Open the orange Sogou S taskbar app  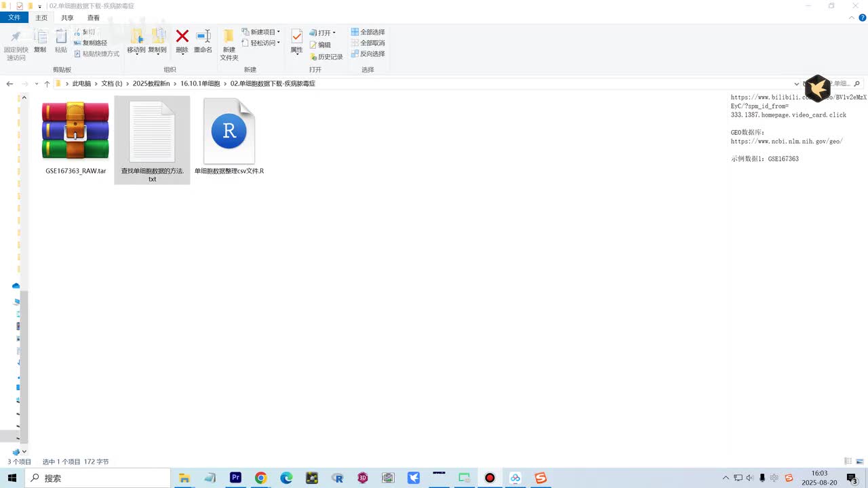pos(540,478)
